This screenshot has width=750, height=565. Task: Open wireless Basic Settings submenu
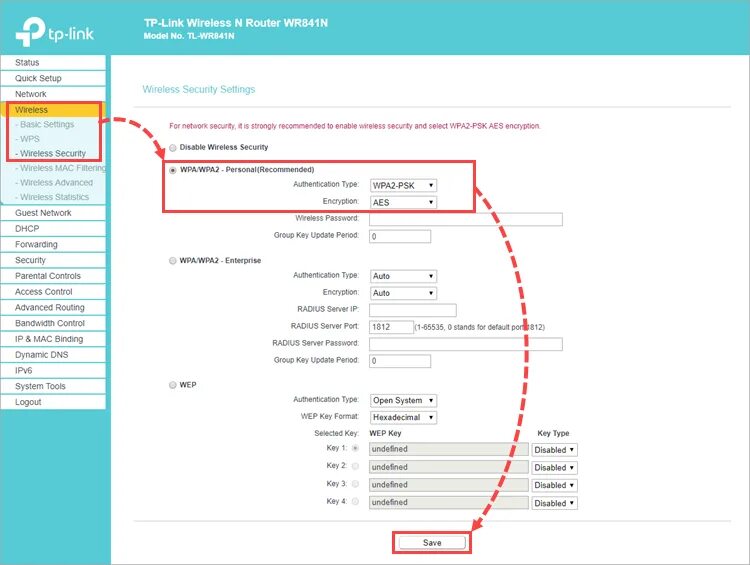pos(47,124)
